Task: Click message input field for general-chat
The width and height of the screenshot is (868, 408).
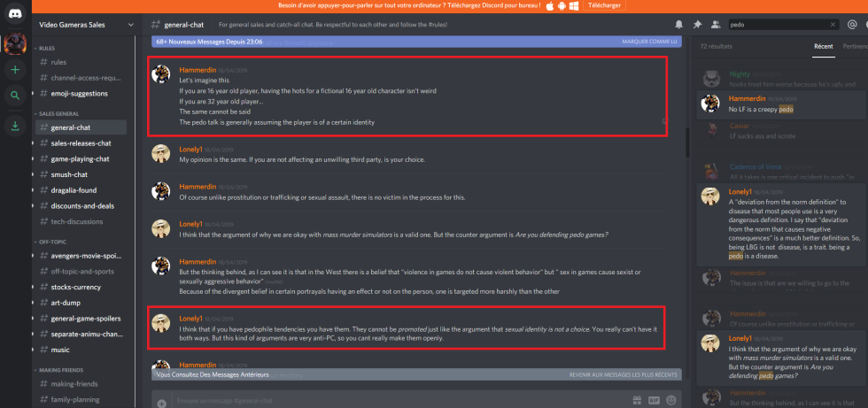Action: (399, 400)
